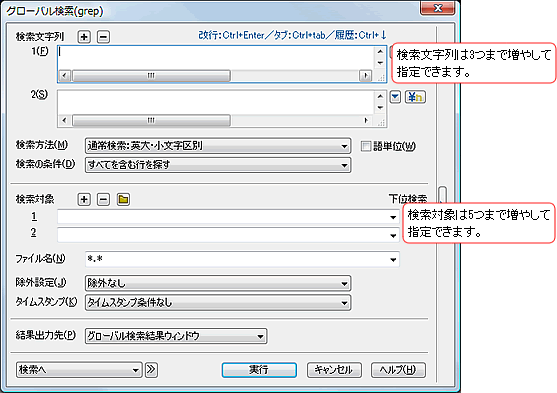The image size is (557, 393).
Task: Click the ¥n special character icon
Action: pyautogui.click(x=415, y=97)
